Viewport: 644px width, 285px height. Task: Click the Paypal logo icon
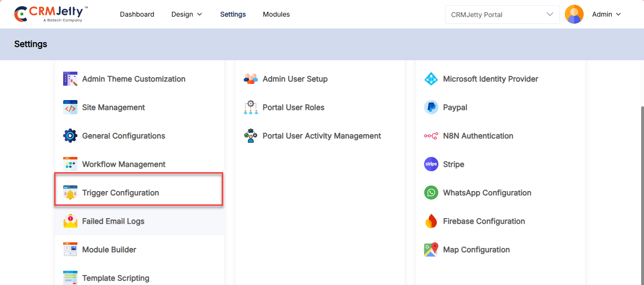point(431,108)
